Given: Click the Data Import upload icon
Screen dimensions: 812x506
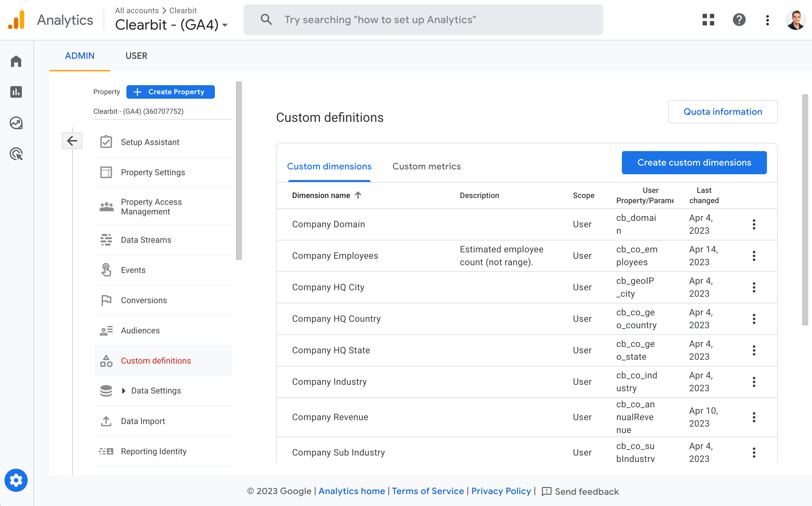Looking at the screenshot, I should pyautogui.click(x=106, y=421).
